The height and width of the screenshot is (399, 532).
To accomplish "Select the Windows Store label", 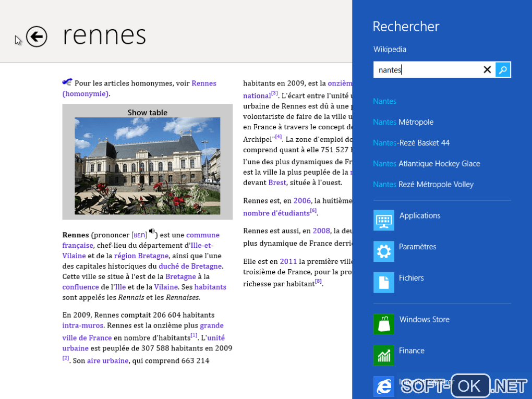I will (424, 319).
